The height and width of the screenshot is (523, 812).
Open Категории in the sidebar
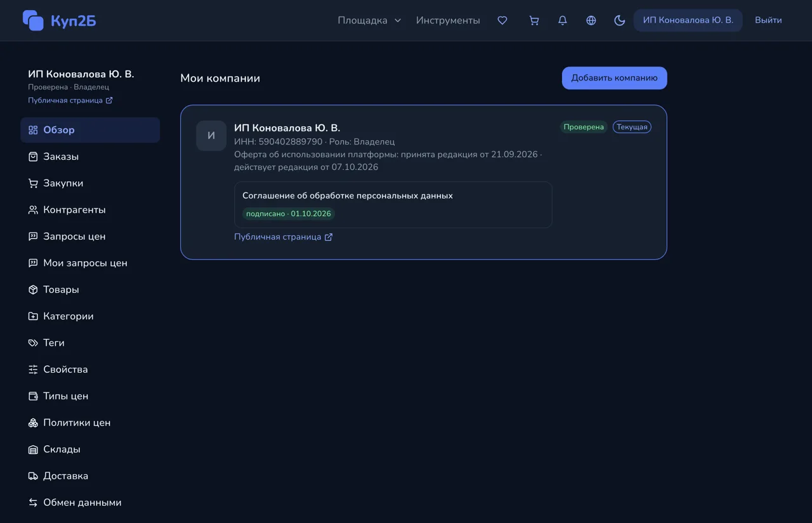[x=90, y=316]
